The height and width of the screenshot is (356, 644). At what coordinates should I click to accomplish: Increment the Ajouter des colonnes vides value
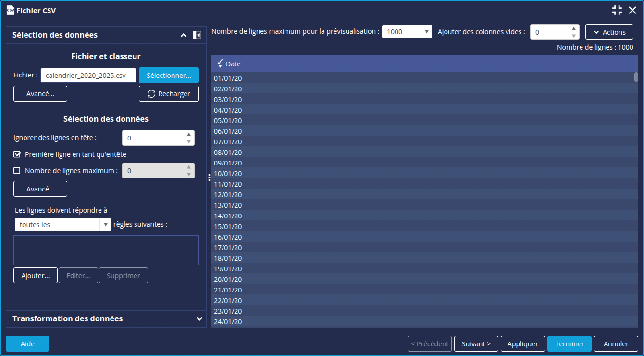tap(573, 29)
